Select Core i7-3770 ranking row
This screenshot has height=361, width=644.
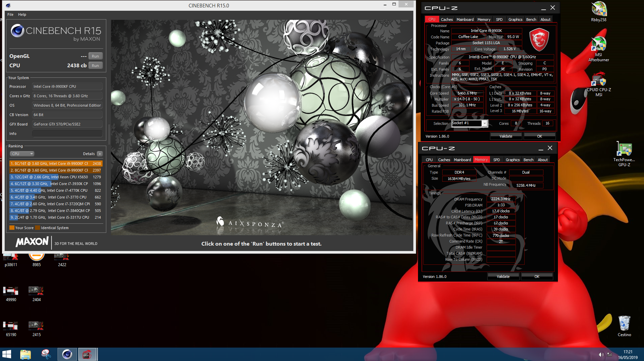click(56, 197)
